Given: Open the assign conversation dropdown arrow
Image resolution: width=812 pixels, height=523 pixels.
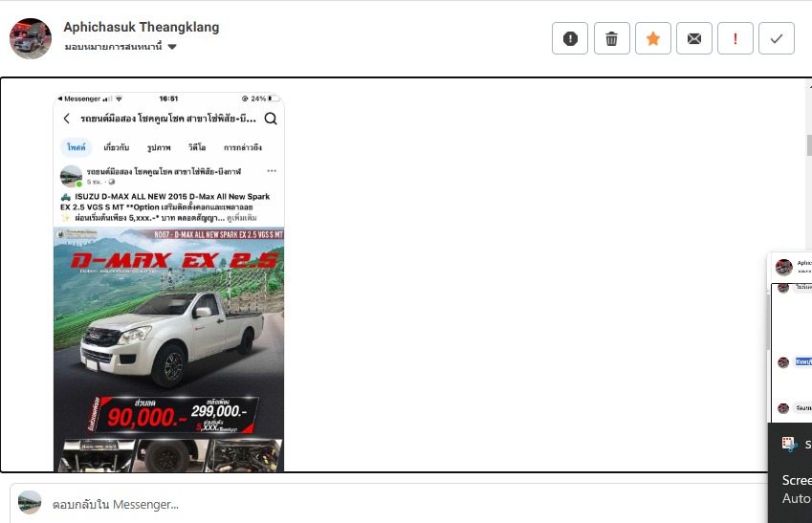Looking at the screenshot, I should [x=172, y=47].
